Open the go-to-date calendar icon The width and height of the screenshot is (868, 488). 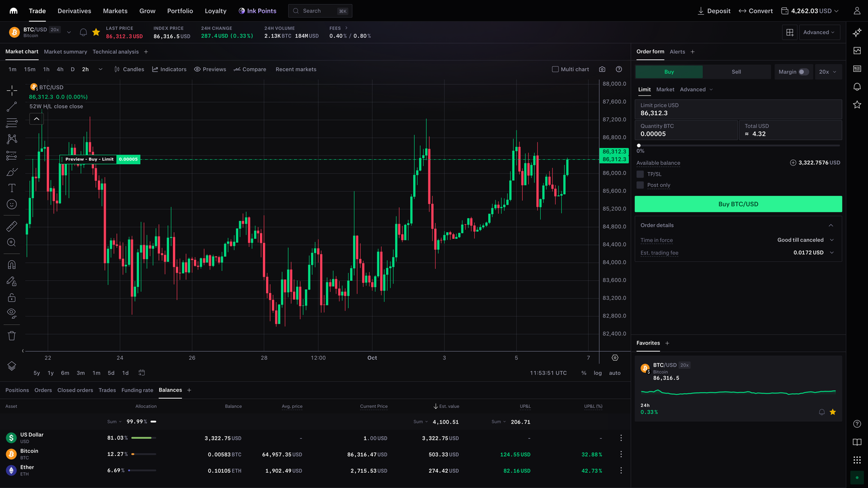pos(142,373)
